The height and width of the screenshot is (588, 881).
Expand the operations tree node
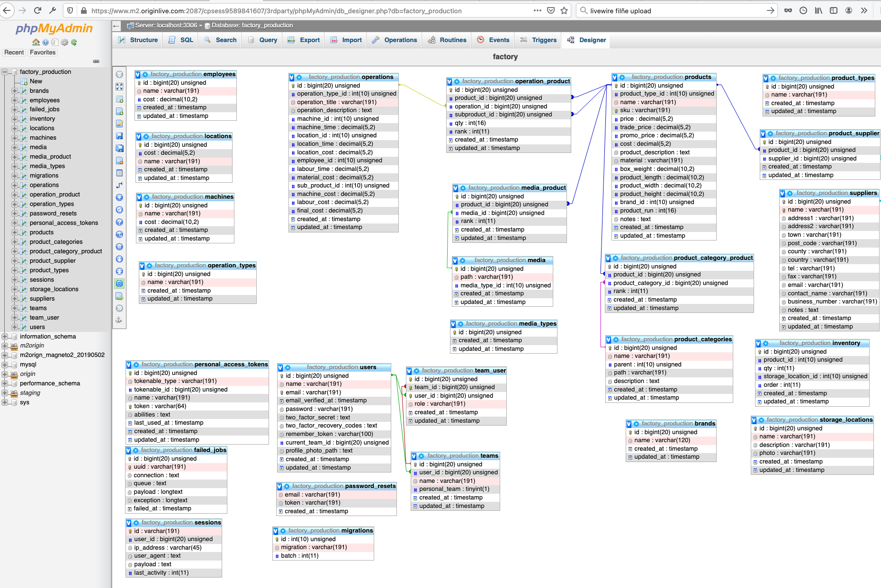14,185
